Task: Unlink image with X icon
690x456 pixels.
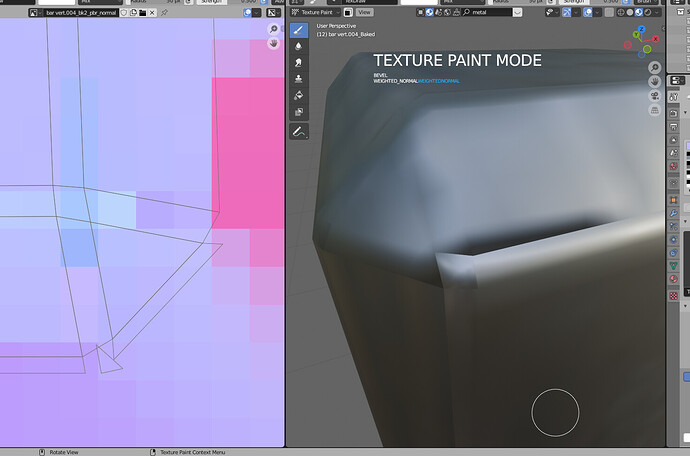Action: point(152,13)
